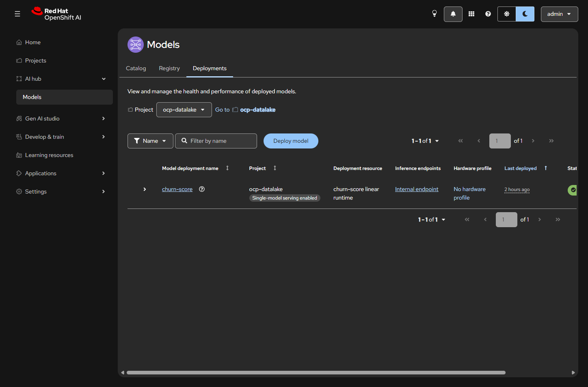Switch to the Catalog tab

point(136,68)
